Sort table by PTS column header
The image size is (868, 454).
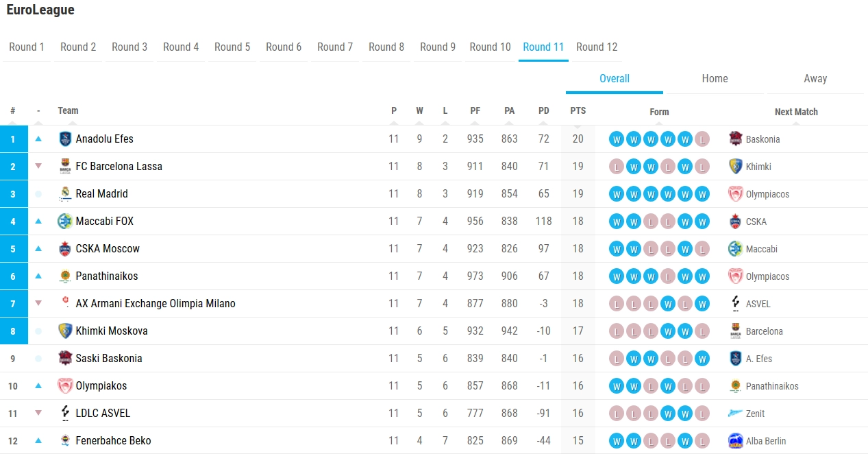pyautogui.click(x=578, y=110)
